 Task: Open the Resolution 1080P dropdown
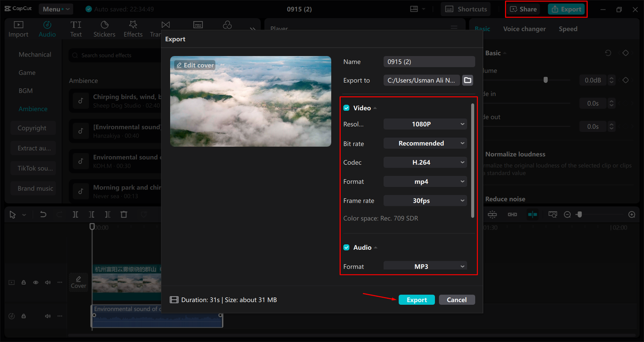point(425,124)
